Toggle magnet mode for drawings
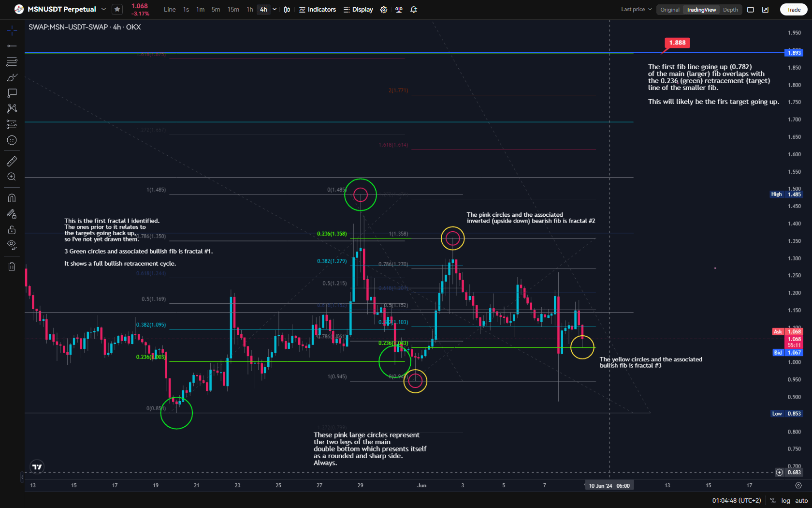The image size is (812, 508). (x=12, y=198)
